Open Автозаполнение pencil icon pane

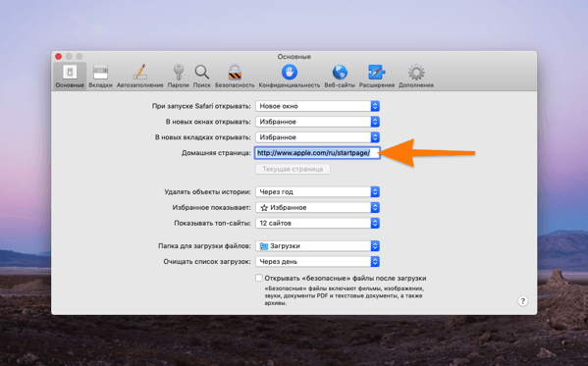click(139, 77)
